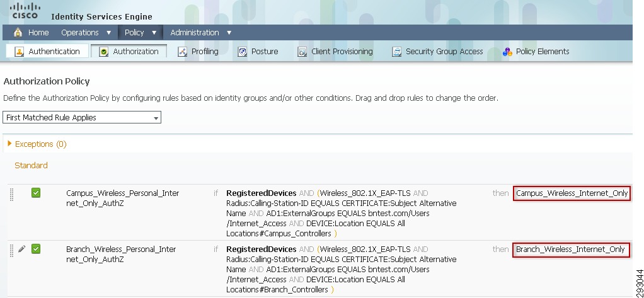Viewport: 644px width, 298px height.
Task: Click RegisteredDevices in the Branch rule condition
Action: pos(262,249)
